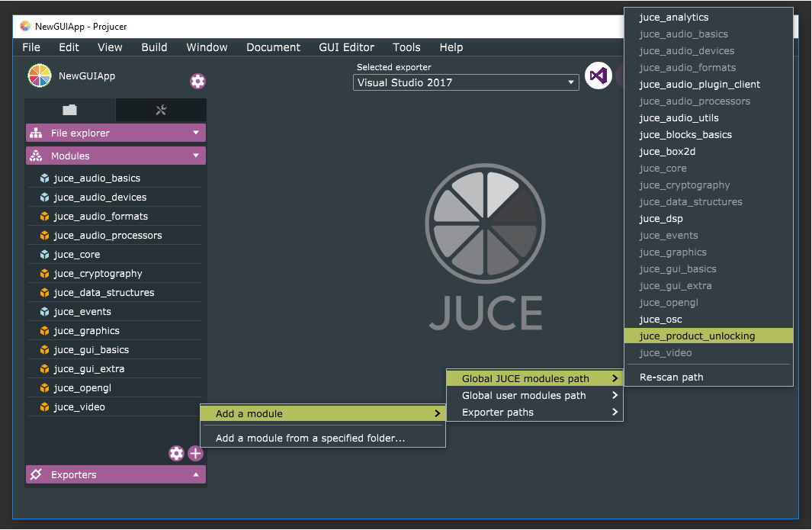The width and height of the screenshot is (812, 530).
Task: Select juce_events in Modules list
Action: coord(115,312)
